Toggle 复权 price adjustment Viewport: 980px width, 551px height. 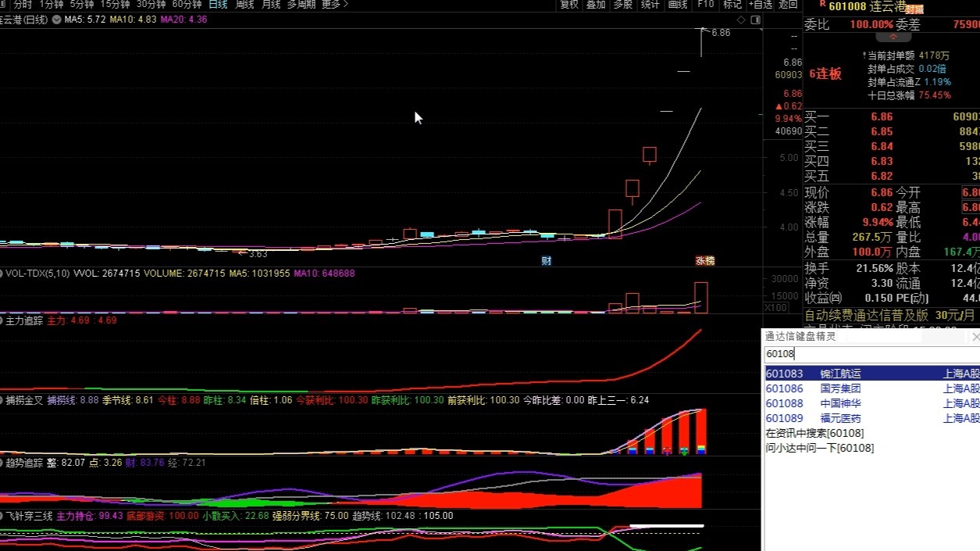(569, 5)
